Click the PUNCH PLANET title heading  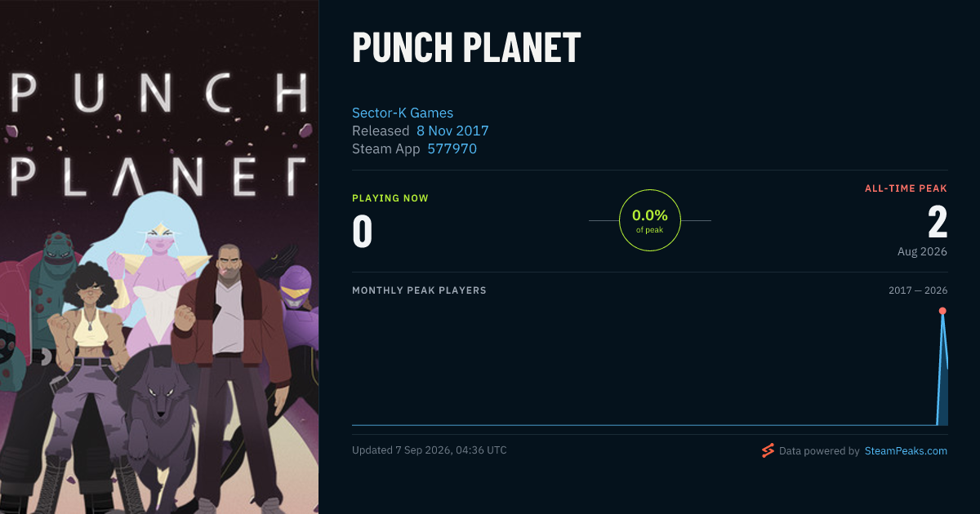(466, 47)
